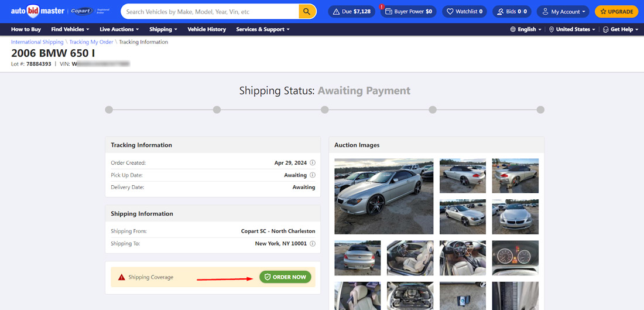The width and height of the screenshot is (644, 310).
Task: Go to International Shipping breadcrumb
Action: pyautogui.click(x=37, y=42)
